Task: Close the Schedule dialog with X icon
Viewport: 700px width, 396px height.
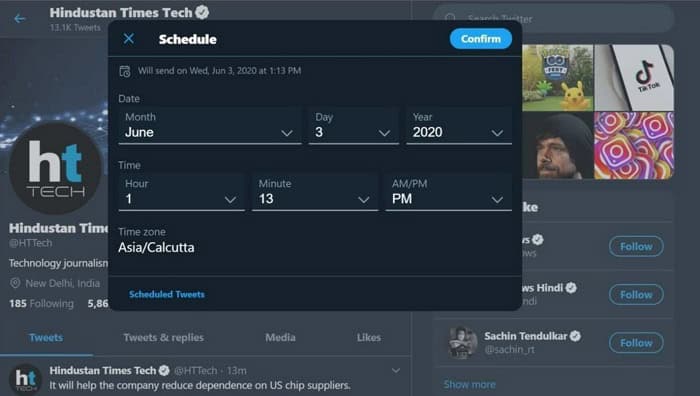Action: click(x=129, y=39)
